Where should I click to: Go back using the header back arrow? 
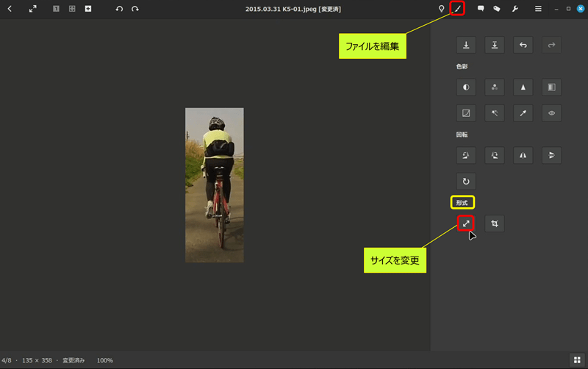tap(10, 9)
